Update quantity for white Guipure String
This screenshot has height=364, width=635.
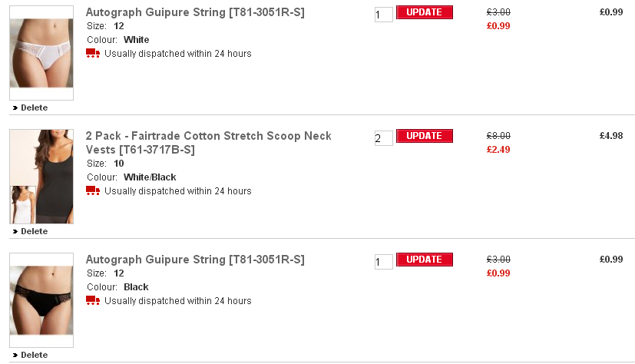pyautogui.click(x=424, y=12)
